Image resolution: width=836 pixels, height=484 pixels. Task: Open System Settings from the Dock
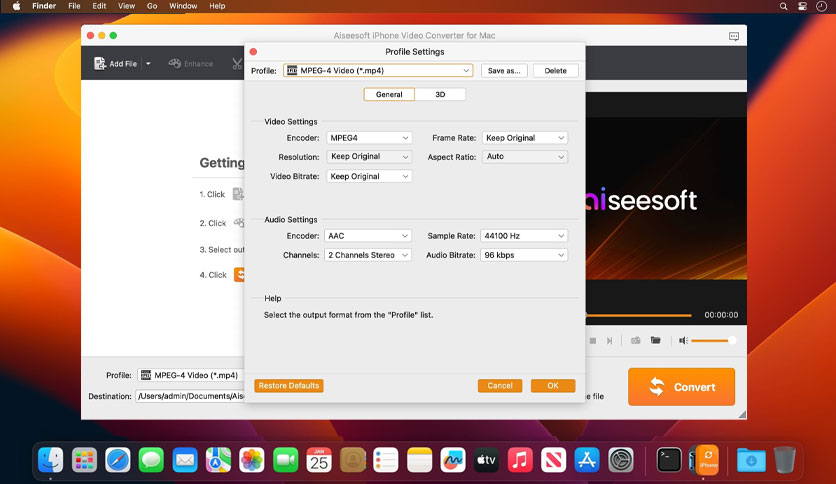point(621,459)
